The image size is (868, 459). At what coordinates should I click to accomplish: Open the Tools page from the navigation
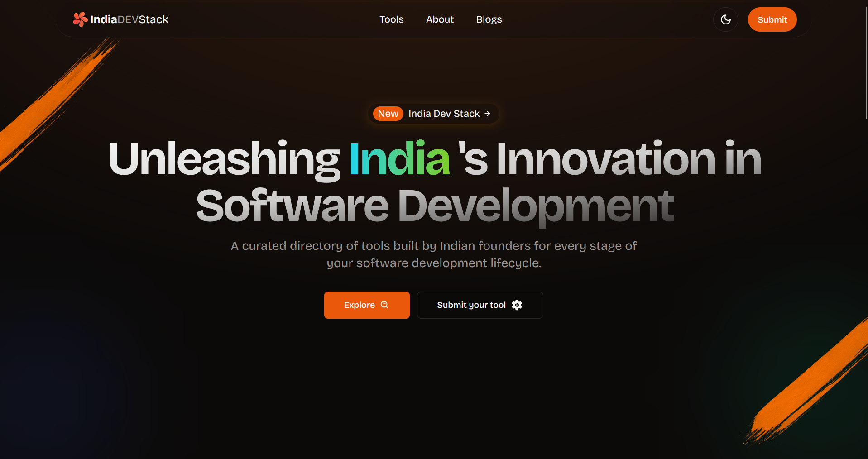pos(391,19)
